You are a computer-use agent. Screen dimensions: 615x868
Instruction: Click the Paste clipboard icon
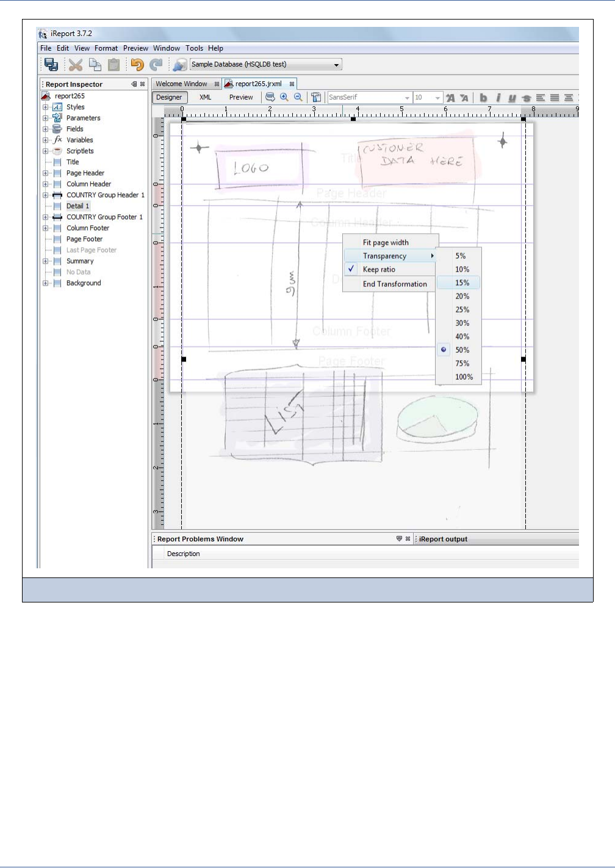pyautogui.click(x=113, y=65)
